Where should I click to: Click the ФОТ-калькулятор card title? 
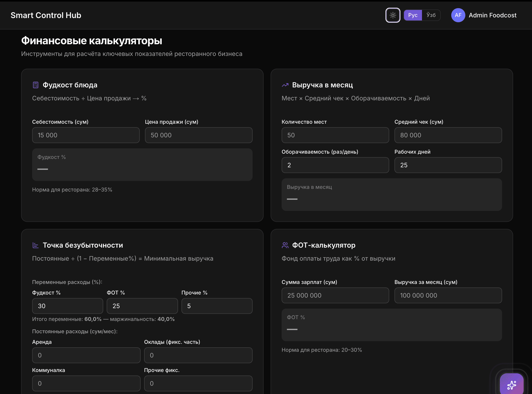(324, 245)
